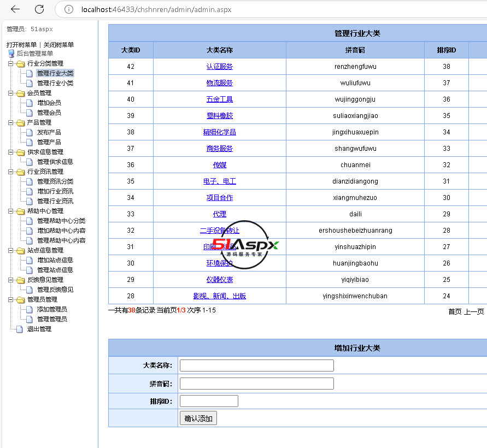
Task: Collapse the 帮助中心管理 tree node
Action: click(10, 211)
